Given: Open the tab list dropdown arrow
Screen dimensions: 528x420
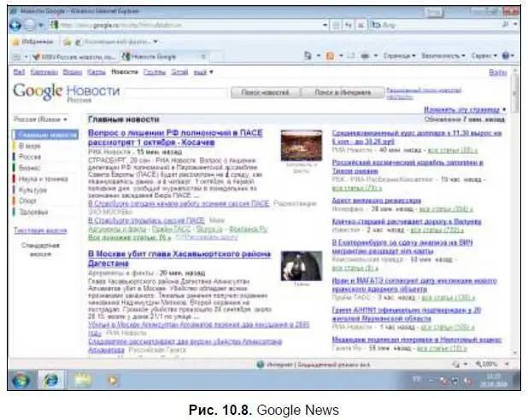Looking at the screenshot, I should point(26,57).
